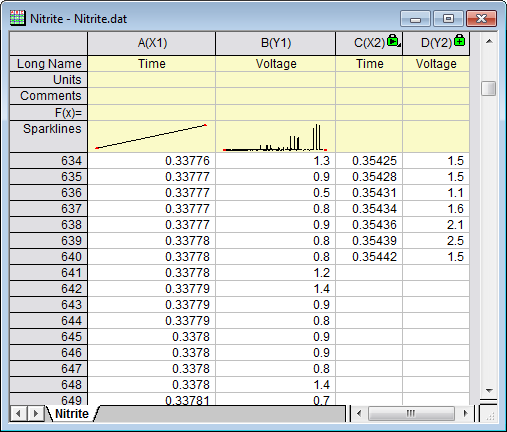Click the vertical scrollbar down arrow
This screenshot has width=507, height=432.
(x=489, y=390)
